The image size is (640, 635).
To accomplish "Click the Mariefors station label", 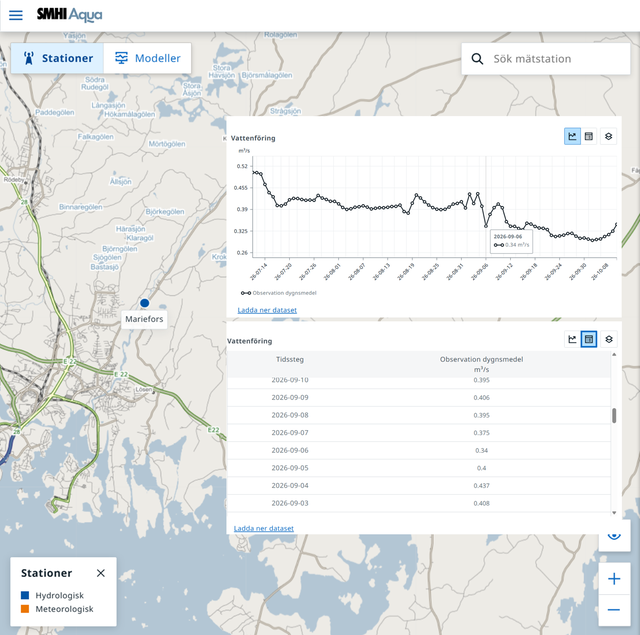I will (144, 319).
